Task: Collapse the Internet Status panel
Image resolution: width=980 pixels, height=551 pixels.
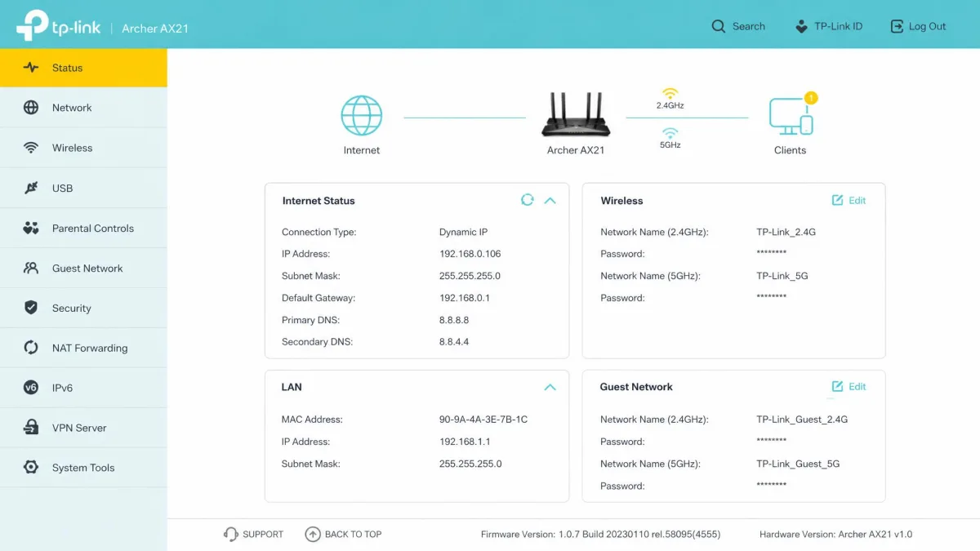Action: [550, 201]
